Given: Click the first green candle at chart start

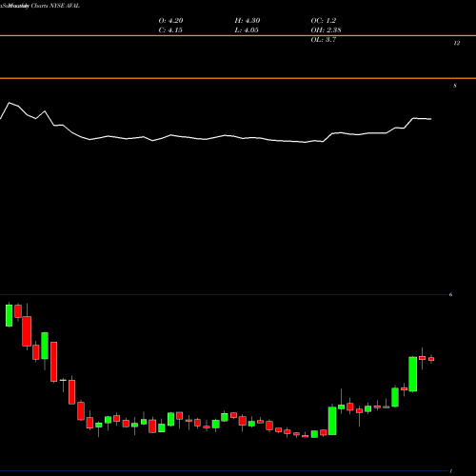Looking at the screenshot, I should (9, 315).
